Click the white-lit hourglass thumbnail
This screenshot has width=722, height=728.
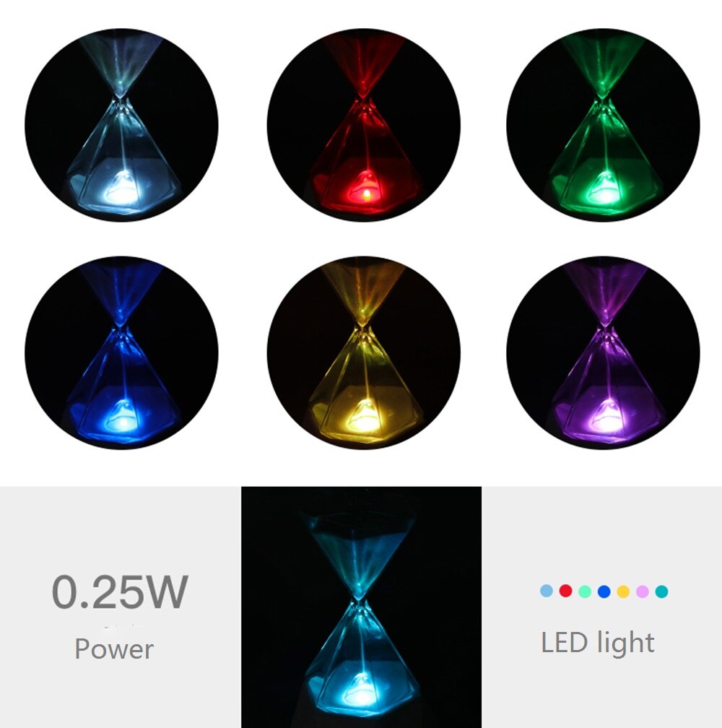tap(121, 125)
